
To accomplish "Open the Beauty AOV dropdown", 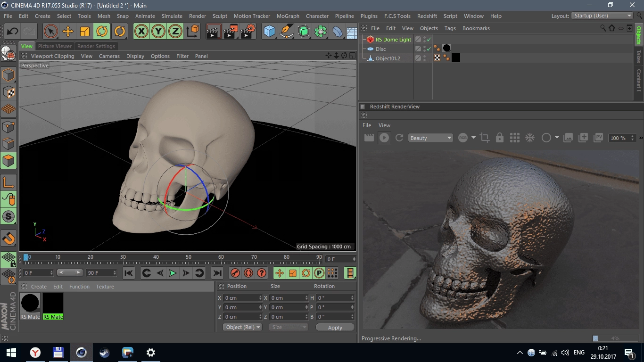I will [x=430, y=138].
